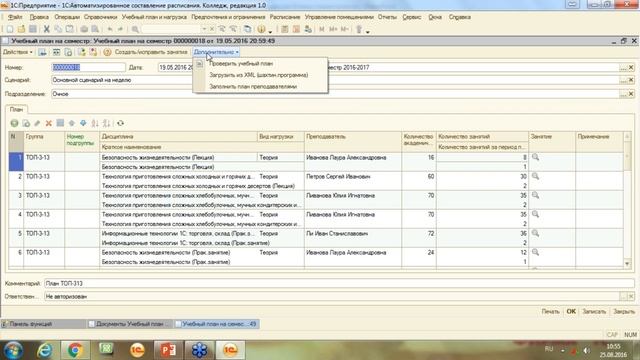
Task: Open PowerPoint from the taskbar
Action: [168, 350]
